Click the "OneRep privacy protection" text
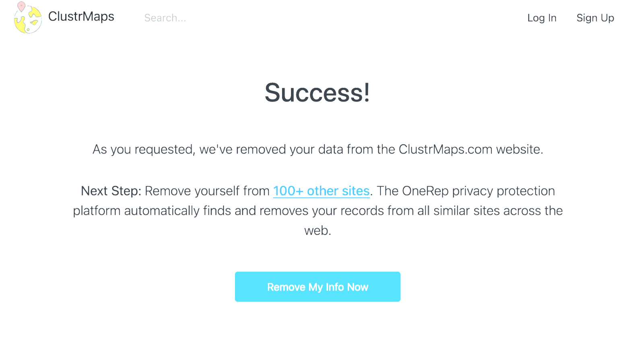Screen dimensions: 644x347 [x=478, y=191]
